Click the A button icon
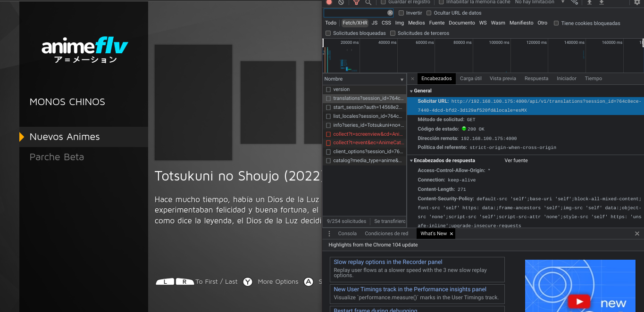This screenshot has width=644, height=312. point(309,282)
